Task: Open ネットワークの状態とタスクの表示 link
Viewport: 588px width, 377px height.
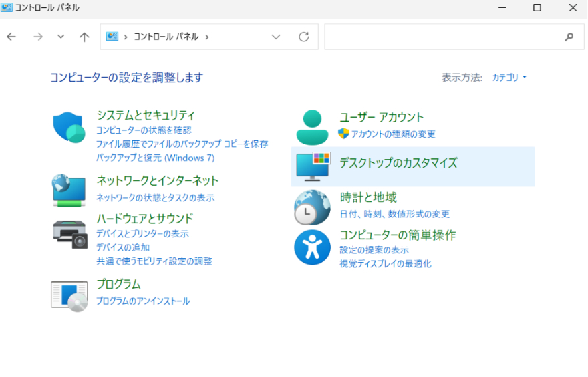Action: click(156, 198)
